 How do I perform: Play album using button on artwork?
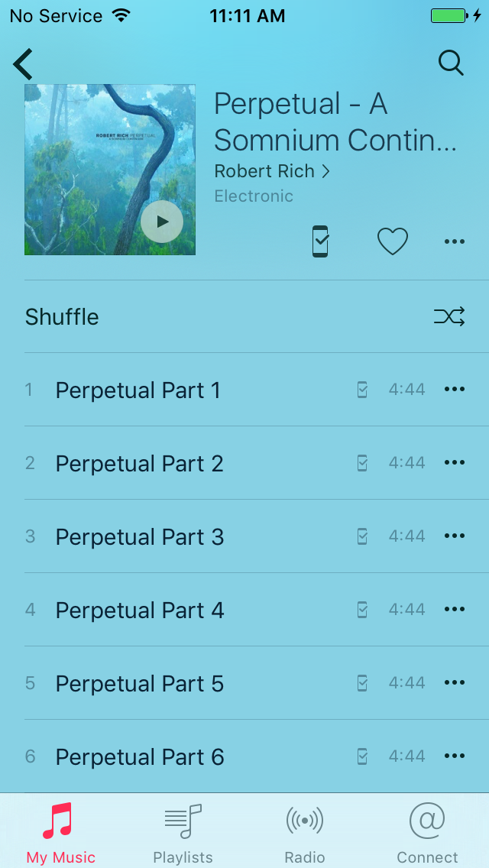point(162,222)
